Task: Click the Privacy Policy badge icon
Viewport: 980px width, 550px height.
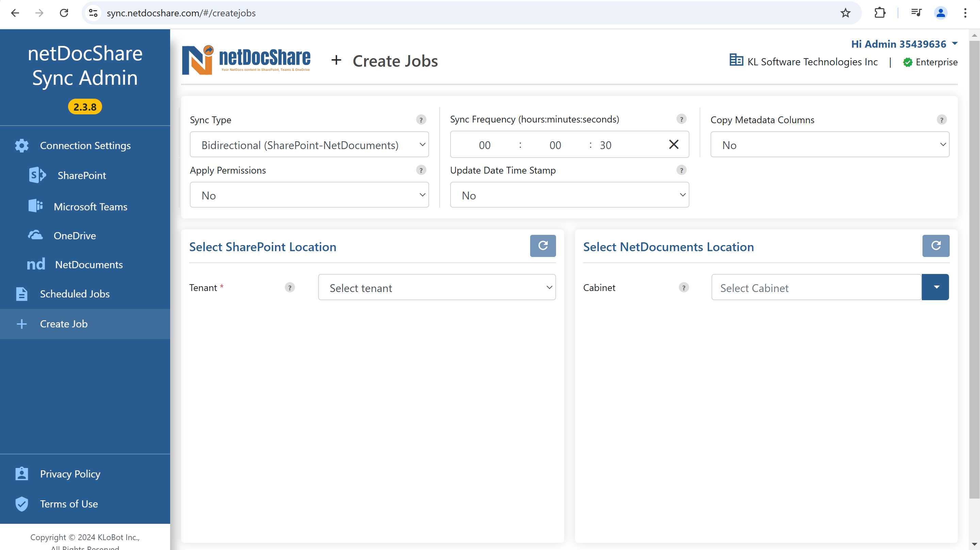Action: pyautogui.click(x=22, y=474)
